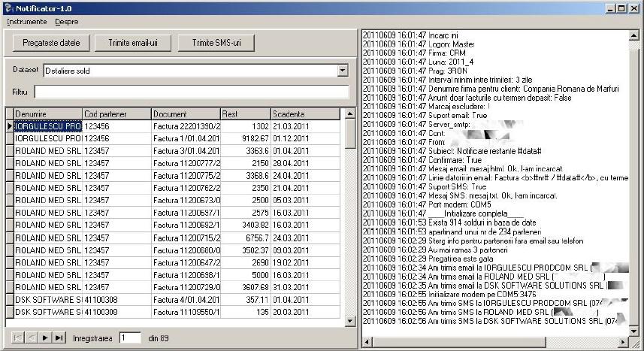Click log line 'Initializare modem pe COM5'
The image size is (644, 351).
pos(449,295)
